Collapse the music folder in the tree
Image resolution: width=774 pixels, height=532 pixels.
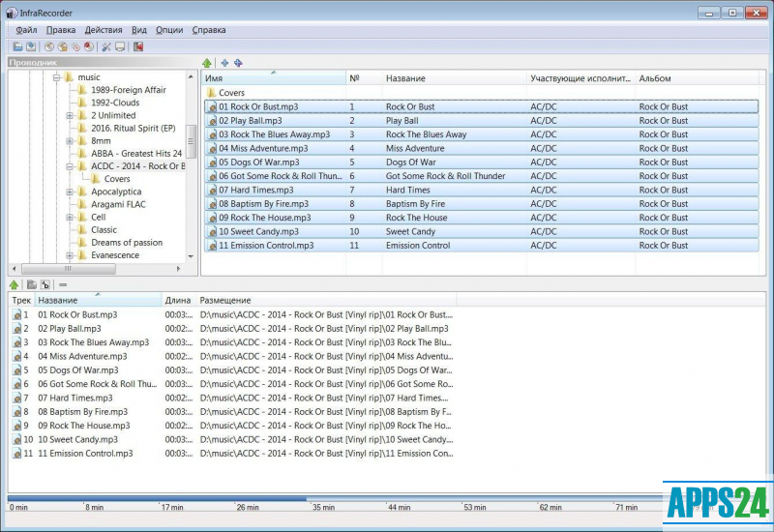57,77
